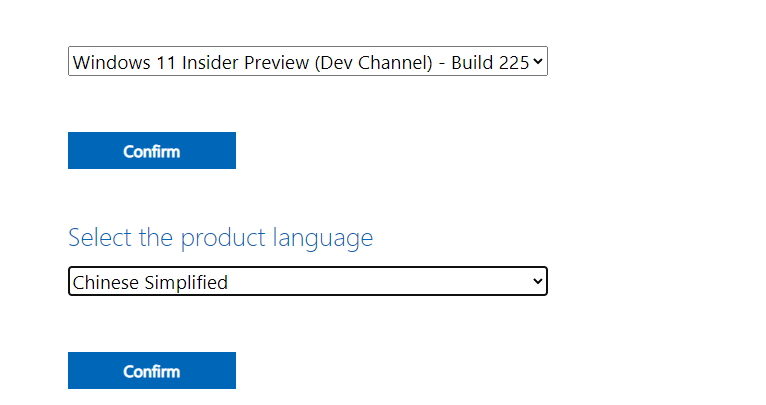The height and width of the screenshot is (405, 766).
Task: Confirm the selected Windows edition
Action: pyautogui.click(x=152, y=151)
